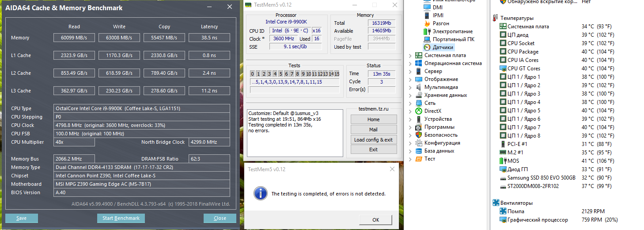Open the DMI node icon in tree
644x230 pixels.
pos(427,8)
